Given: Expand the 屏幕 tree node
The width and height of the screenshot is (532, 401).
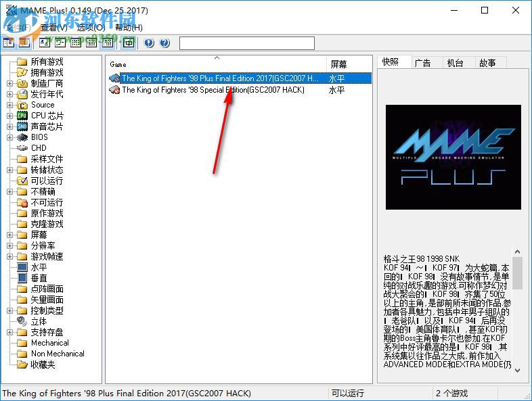Looking at the screenshot, I should (x=9, y=235).
